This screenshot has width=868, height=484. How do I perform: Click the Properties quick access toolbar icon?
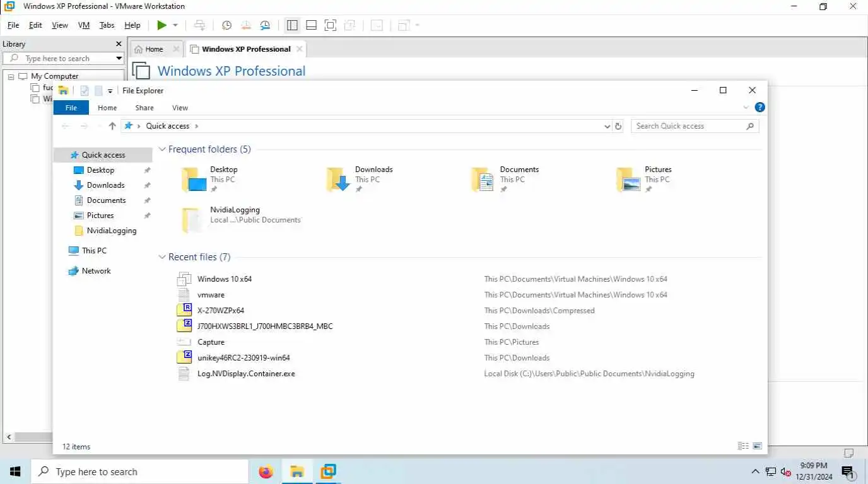(85, 91)
